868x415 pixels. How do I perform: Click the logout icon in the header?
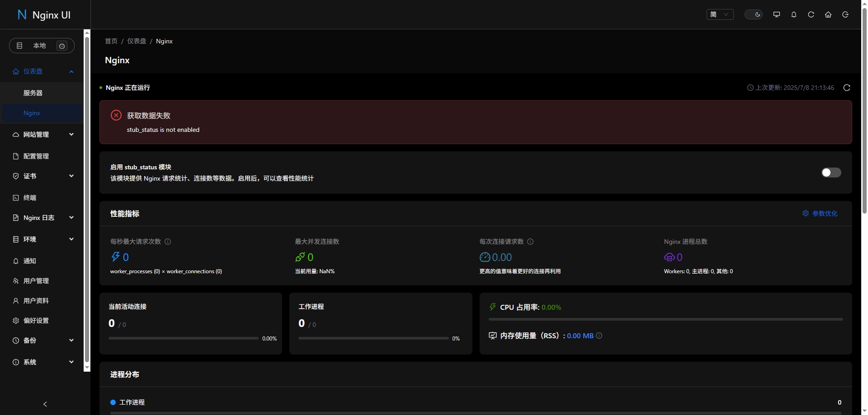[x=845, y=14]
